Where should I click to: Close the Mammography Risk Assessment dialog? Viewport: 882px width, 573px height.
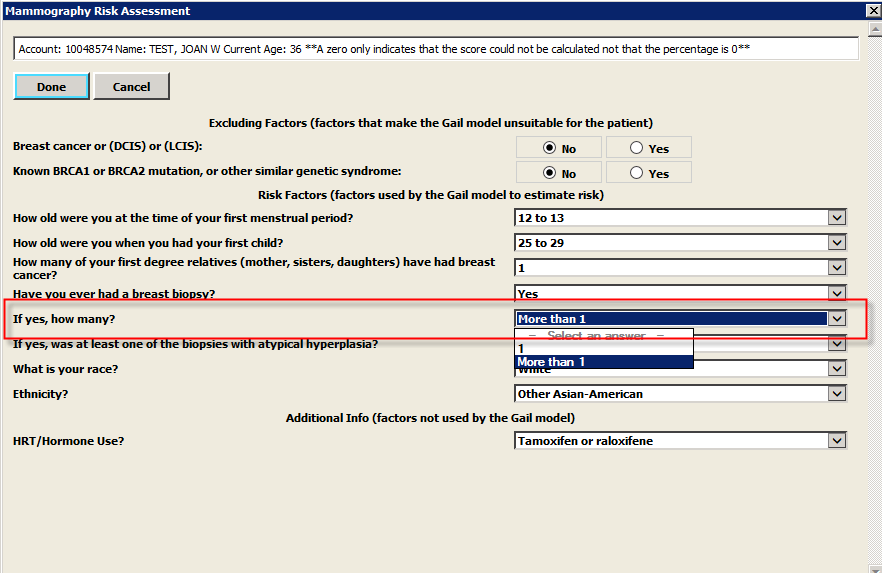[x=871, y=11]
